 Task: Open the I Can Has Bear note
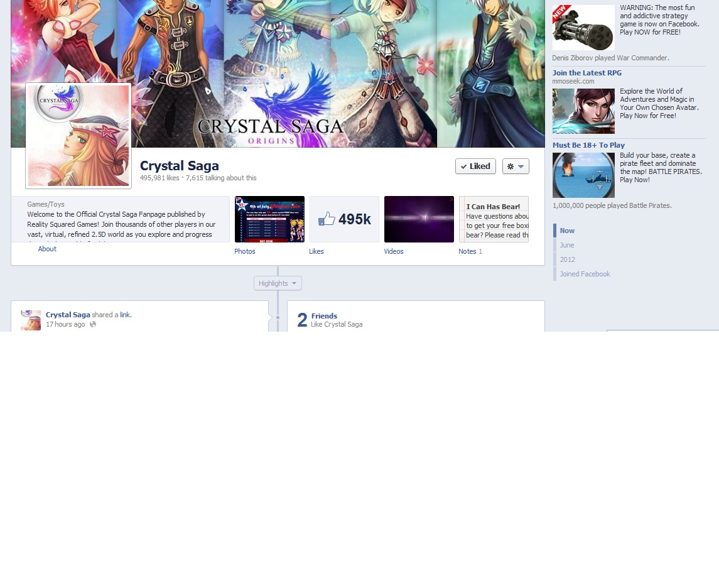pos(494,219)
